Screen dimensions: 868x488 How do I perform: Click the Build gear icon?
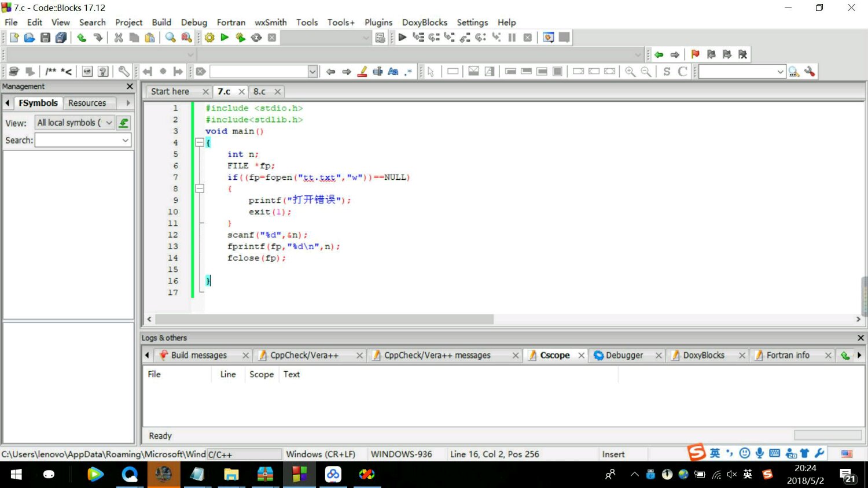[209, 38]
